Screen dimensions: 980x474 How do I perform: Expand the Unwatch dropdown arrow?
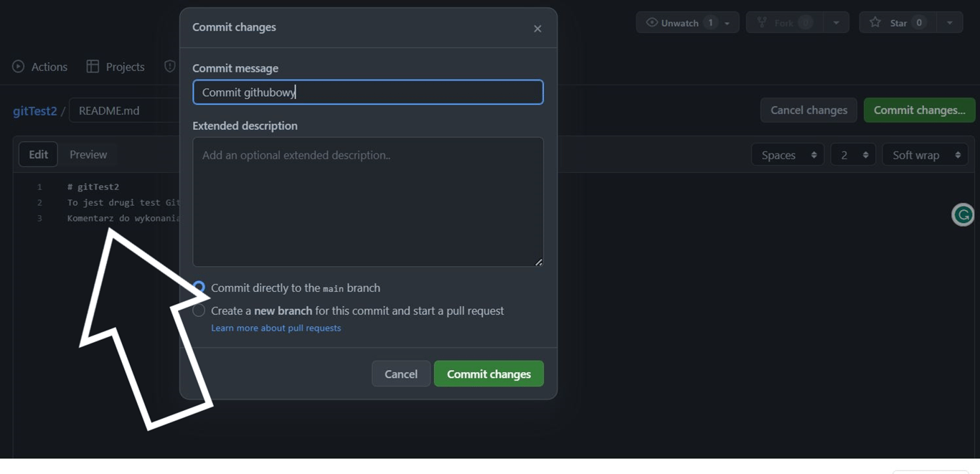(x=727, y=23)
